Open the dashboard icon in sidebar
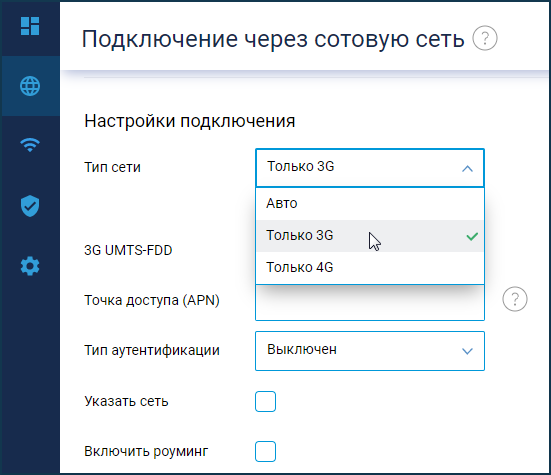 (30, 26)
